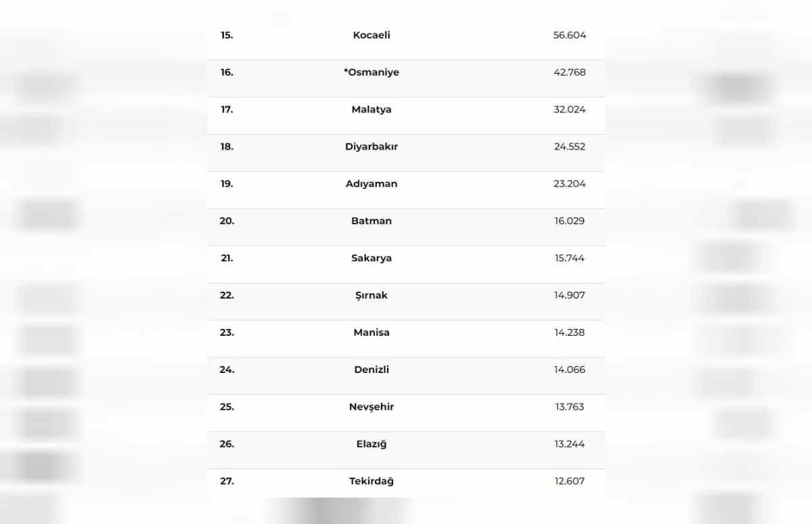Select the value 42.768
This screenshot has height=524, width=812.
click(570, 72)
